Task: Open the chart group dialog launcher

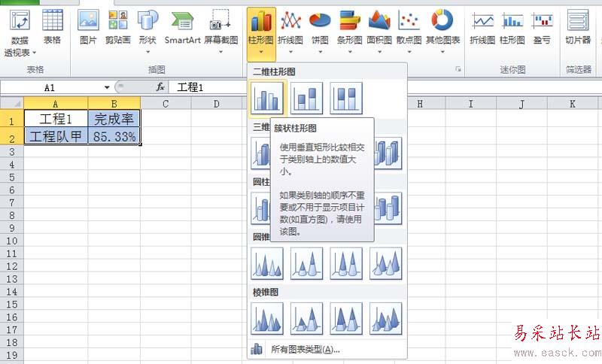Action: click(458, 69)
